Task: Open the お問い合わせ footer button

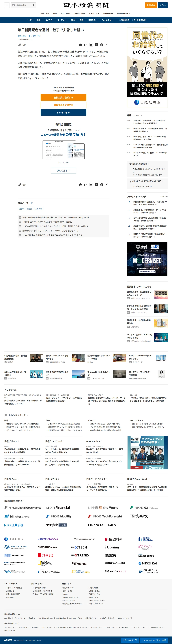Action: [x=130, y=640]
